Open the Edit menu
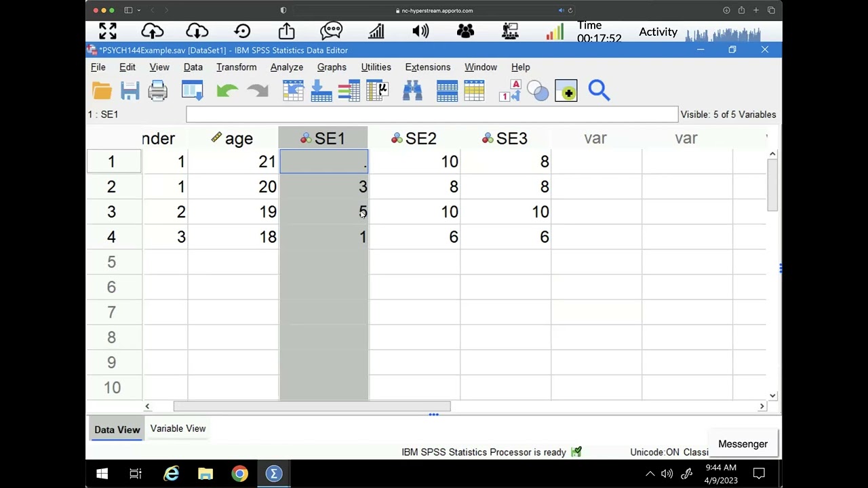 127,67
